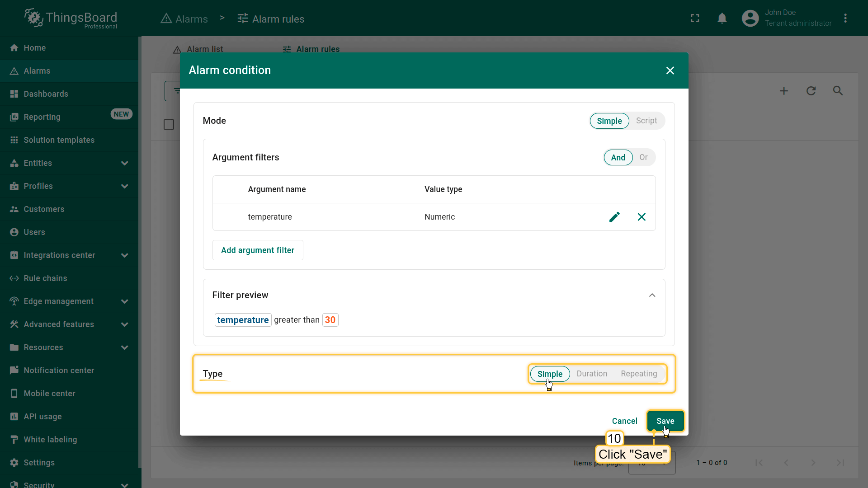
Task: Open Rule chains from the sidebar
Action: pyautogui.click(x=45, y=278)
